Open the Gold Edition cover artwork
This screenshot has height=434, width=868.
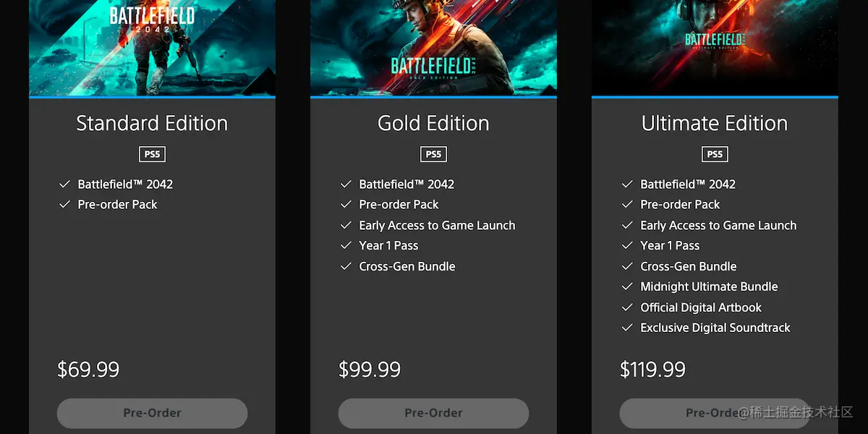tap(433, 48)
